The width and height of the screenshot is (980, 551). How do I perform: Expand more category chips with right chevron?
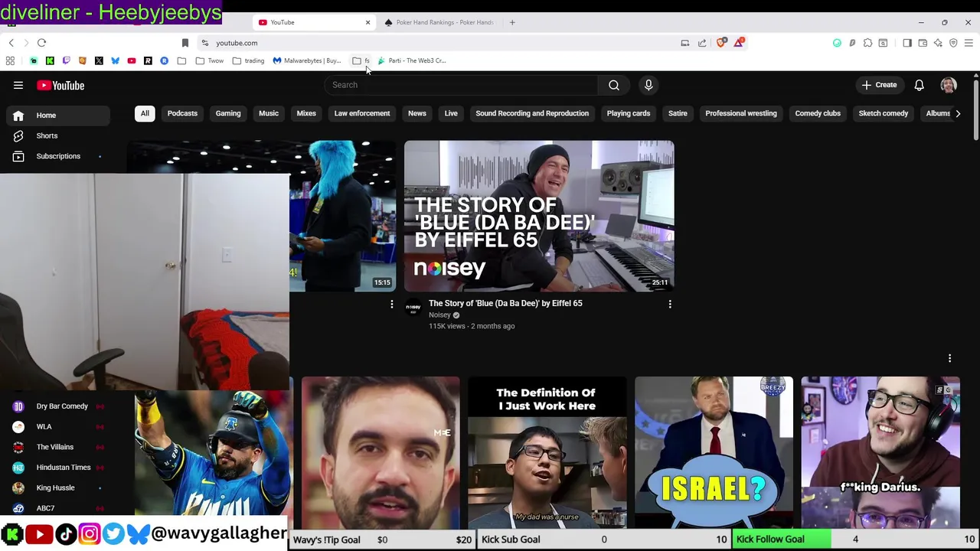click(x=958, y=113)
